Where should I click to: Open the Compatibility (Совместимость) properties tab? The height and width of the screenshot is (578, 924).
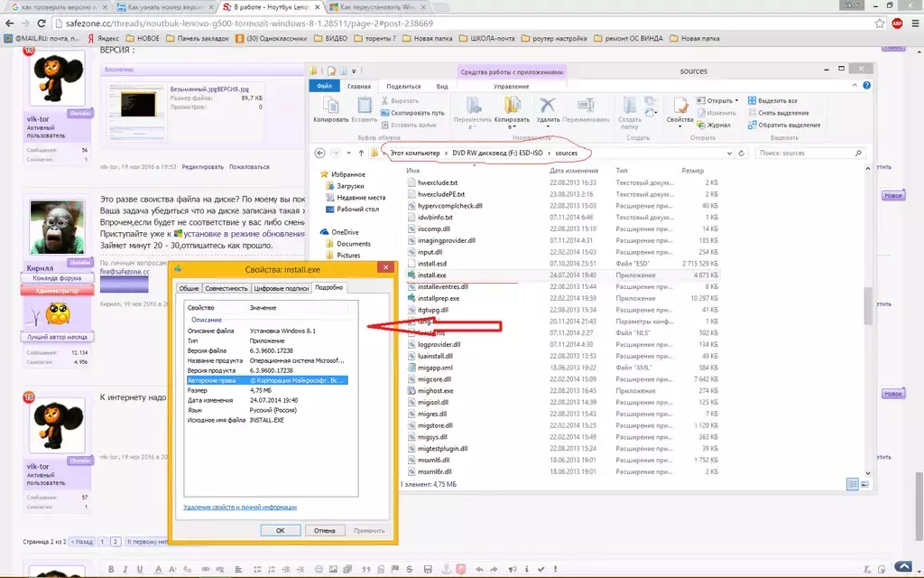[x=226, y=288]
